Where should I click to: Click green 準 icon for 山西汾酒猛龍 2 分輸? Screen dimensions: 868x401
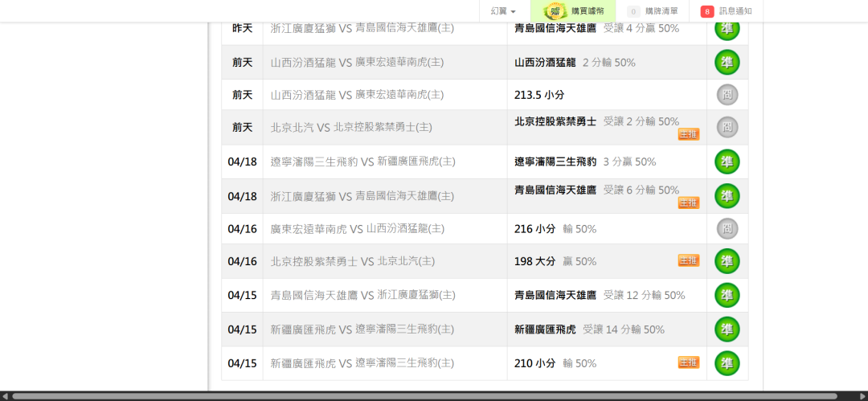(x=727, y=62)
